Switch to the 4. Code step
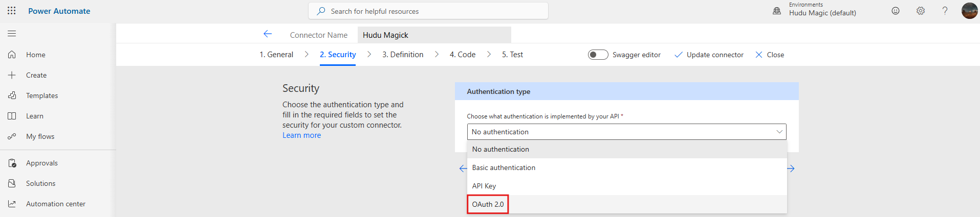Viewport: 980px width, 217px height. (463, 55)
